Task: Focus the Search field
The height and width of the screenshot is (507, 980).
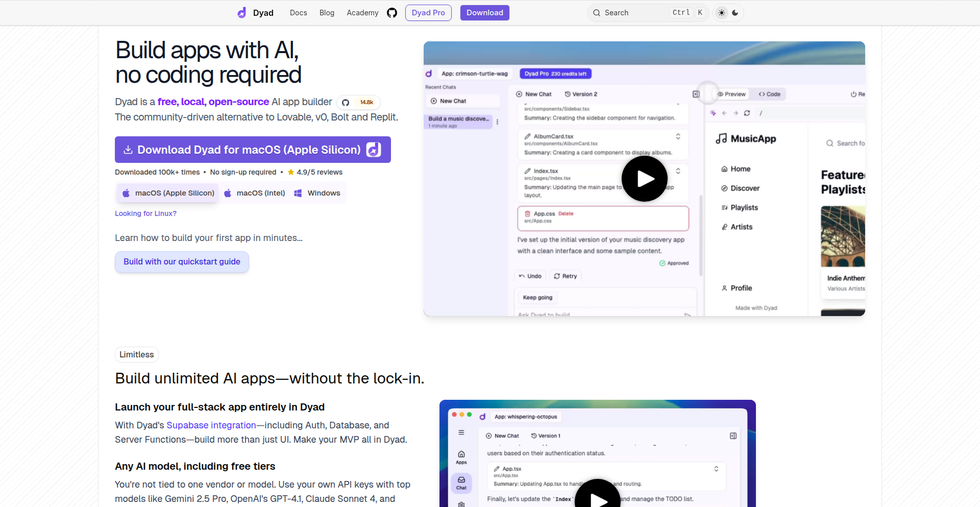Action: click(648, 13)
